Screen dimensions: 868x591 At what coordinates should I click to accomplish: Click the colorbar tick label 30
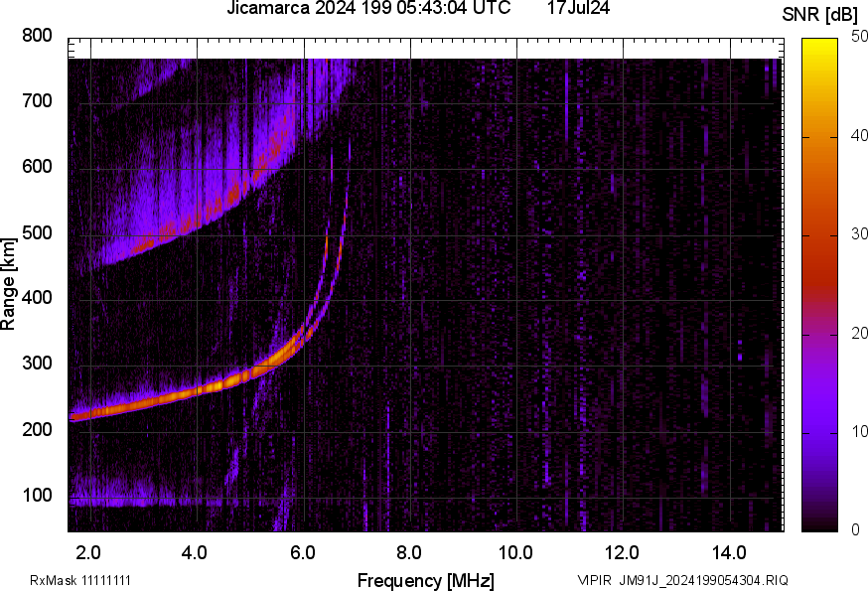coord(851,235)
